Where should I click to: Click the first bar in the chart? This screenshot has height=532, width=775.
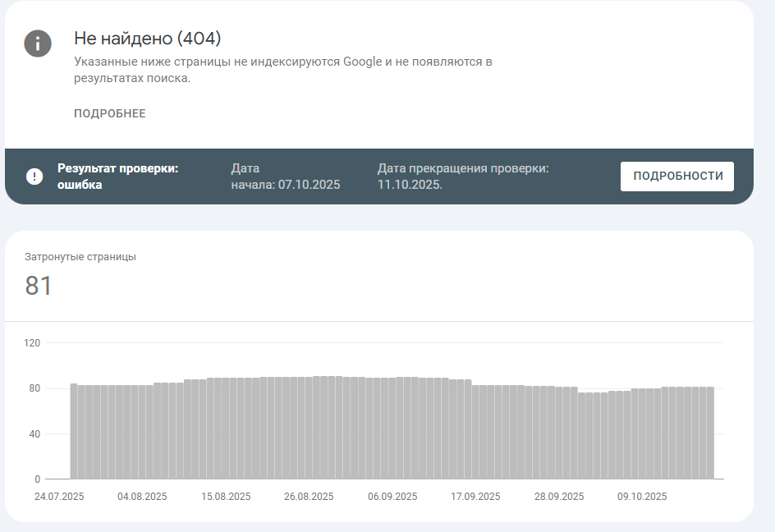point(74,431)
